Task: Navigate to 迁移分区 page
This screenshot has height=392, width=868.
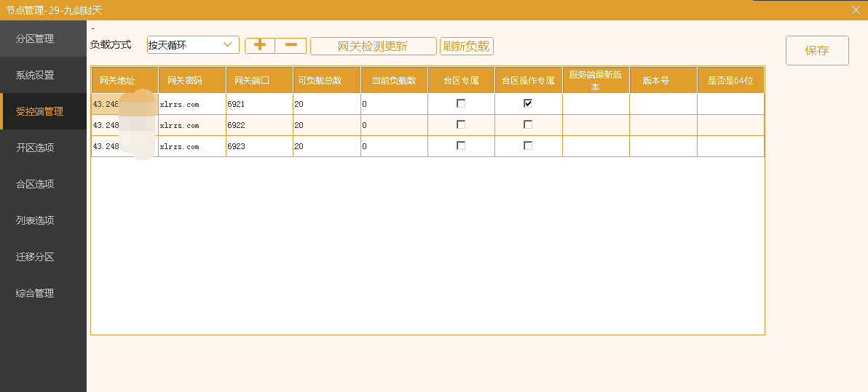Action: (35, 257)
